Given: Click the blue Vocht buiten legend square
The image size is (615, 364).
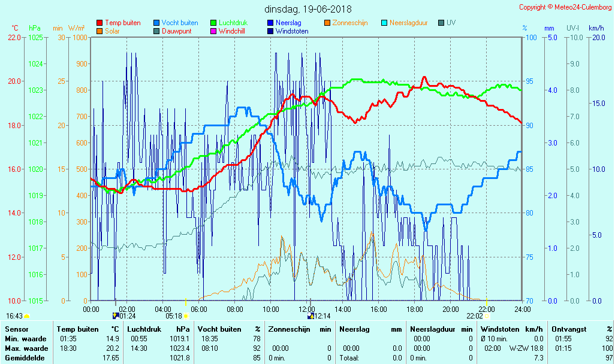Looking at the screenshot, I should click(x=156, y=23).
